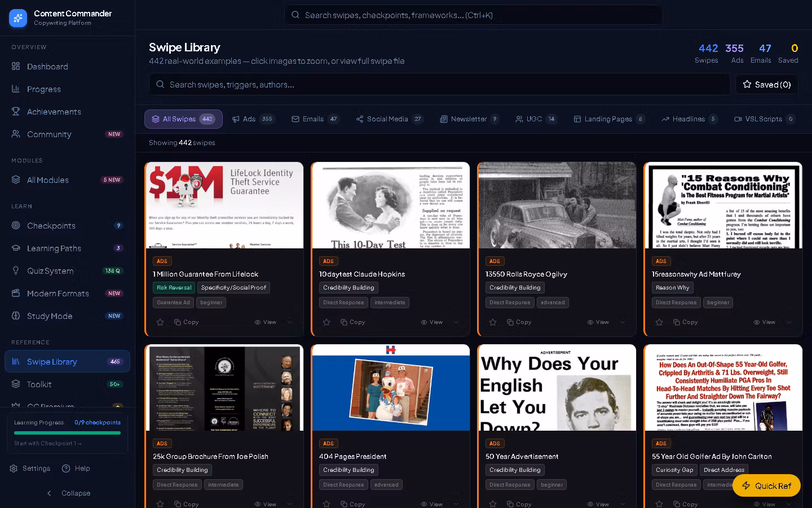Viewport: 812px width, 508px height.
Task: Open the Landing Pages tab
Action: (609, 119)
